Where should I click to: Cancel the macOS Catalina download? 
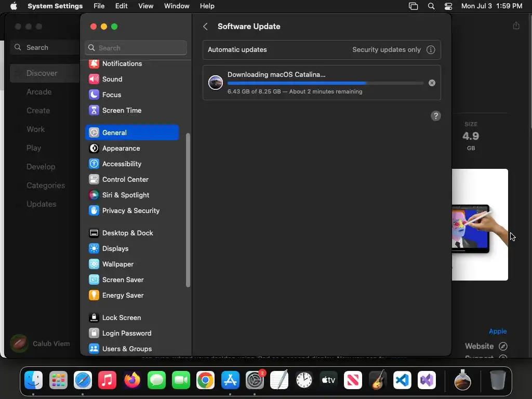pyautogui.click(x=432, y=83)
